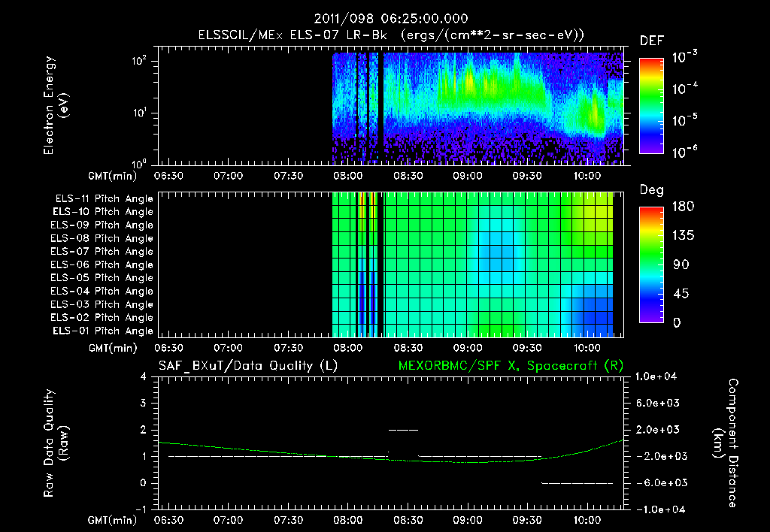
Task: Click the DEF color bar legend
Action: [x=651, y=106]
